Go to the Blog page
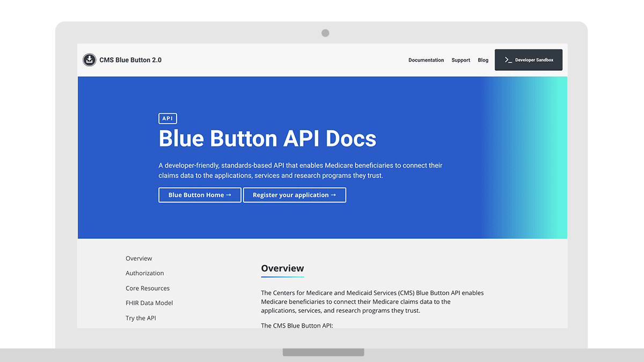 [x=483, y=60]
